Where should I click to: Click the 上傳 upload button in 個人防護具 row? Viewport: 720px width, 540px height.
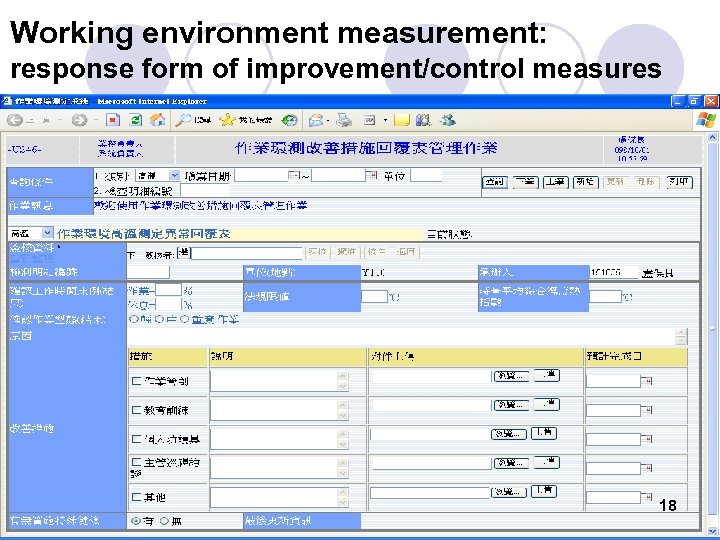point(544,433)
